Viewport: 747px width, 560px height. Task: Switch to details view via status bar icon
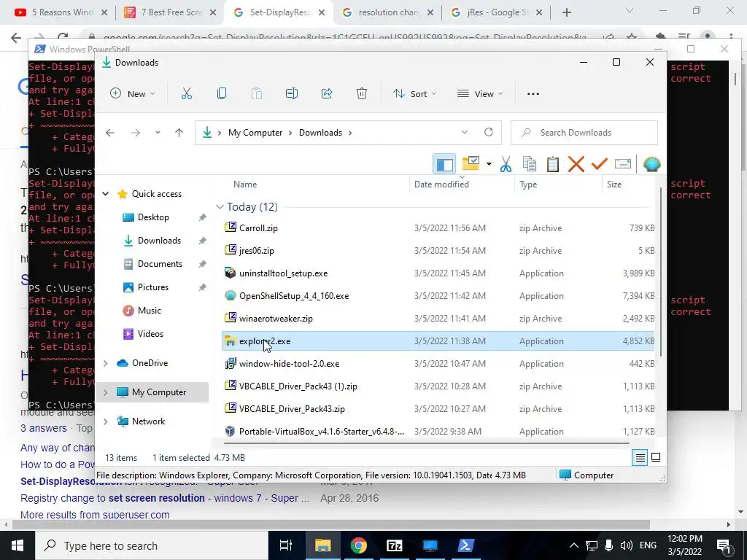[640, 458]
